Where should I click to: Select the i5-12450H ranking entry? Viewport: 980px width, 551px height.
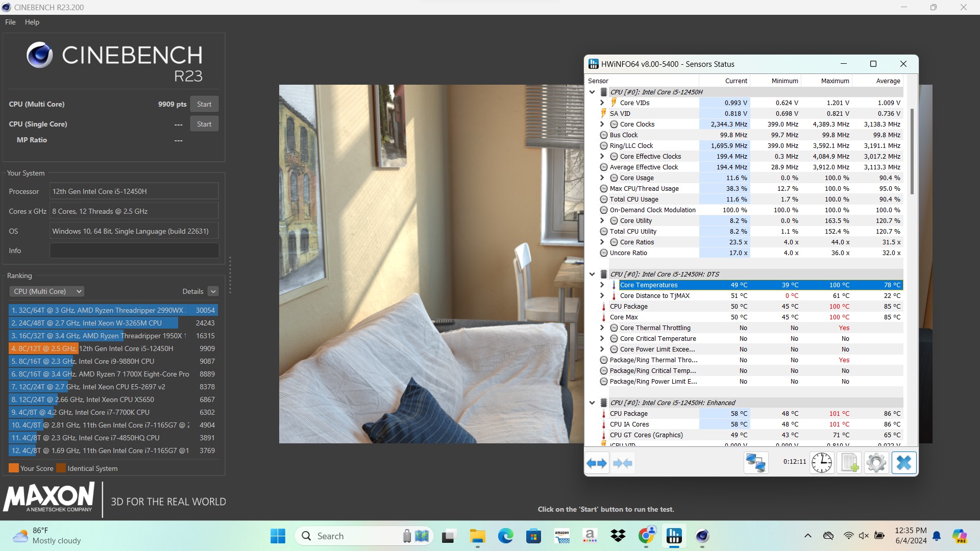pyautogui.click(x=113, y=348)
